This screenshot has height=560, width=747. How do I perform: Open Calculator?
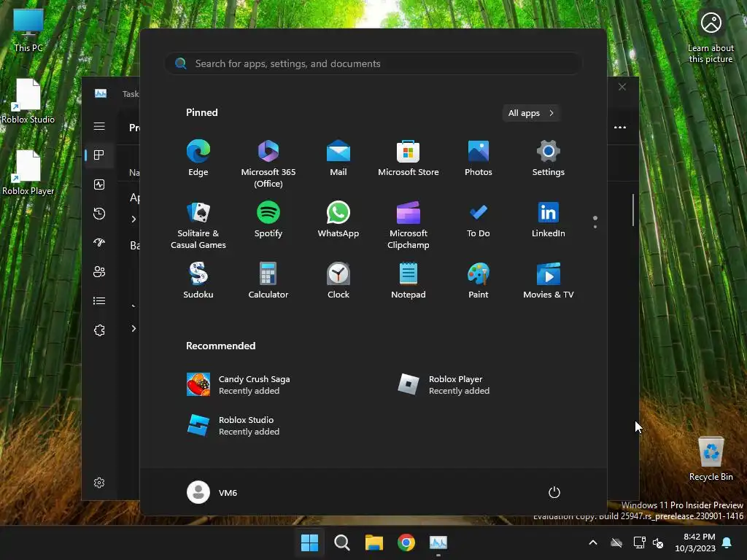[268, 281]
